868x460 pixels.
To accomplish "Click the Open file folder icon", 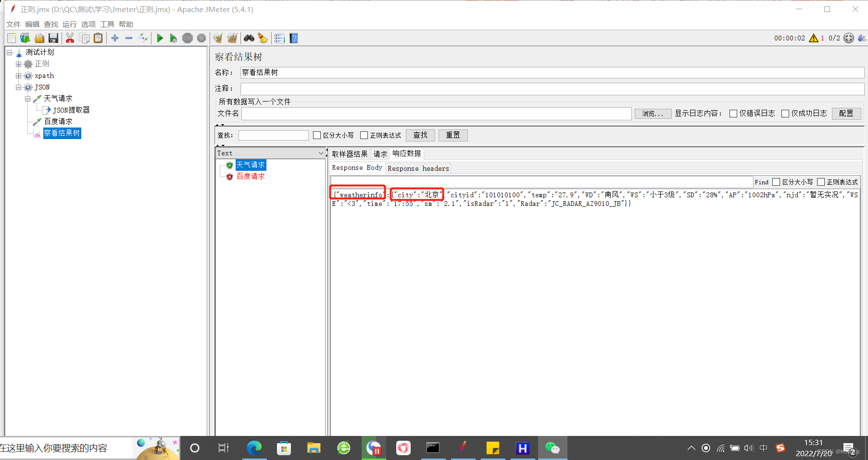I will tap(39, 38).
